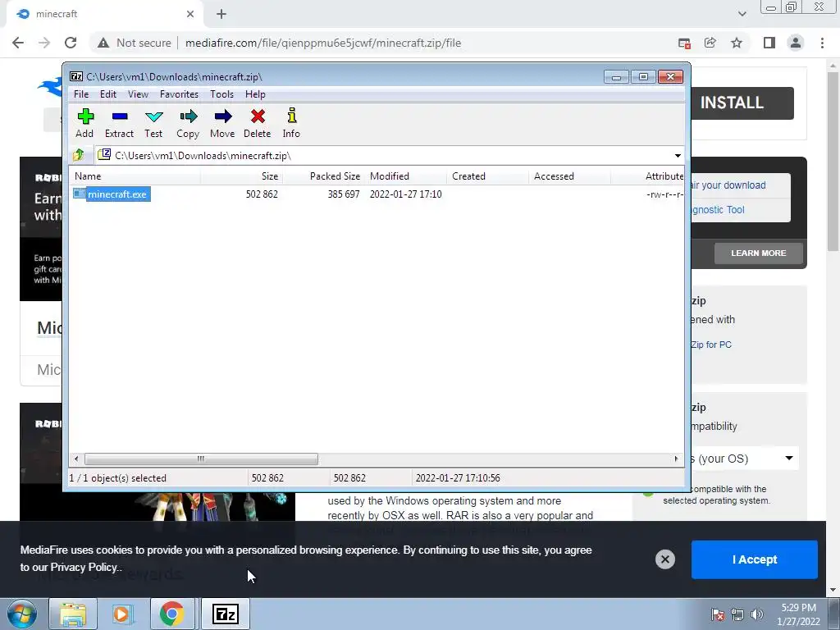Screen dimensions: 840x630
Task: Click the red Delete icon
Action: coord(257,123)
